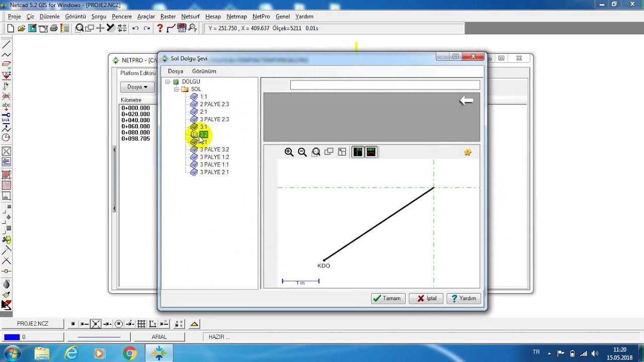Click the grid snap icon in bottom bar
Image resolution: width=644 pixels, height=362 pixels.
141,324
